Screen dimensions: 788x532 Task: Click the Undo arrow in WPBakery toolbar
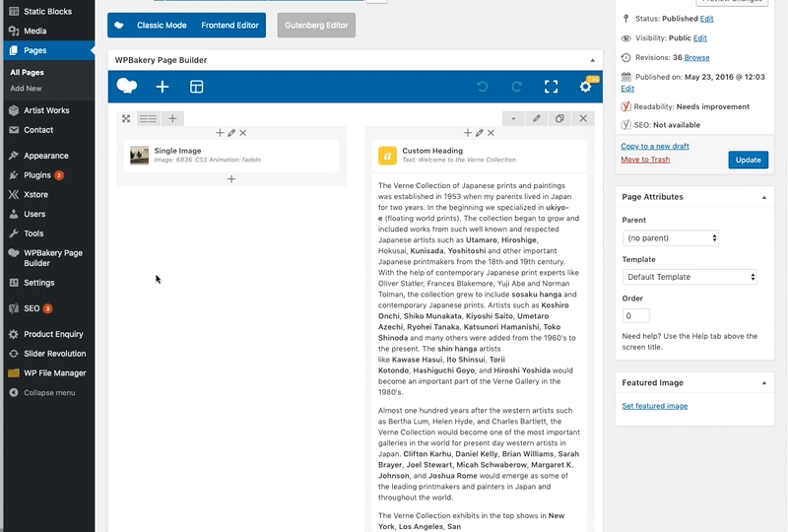(483, 87)
